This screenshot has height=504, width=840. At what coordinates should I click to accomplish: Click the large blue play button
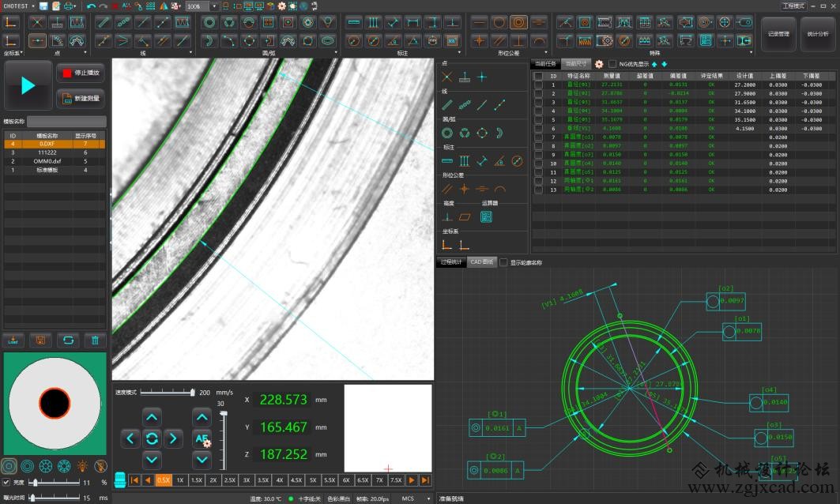[x=28, y=85]
